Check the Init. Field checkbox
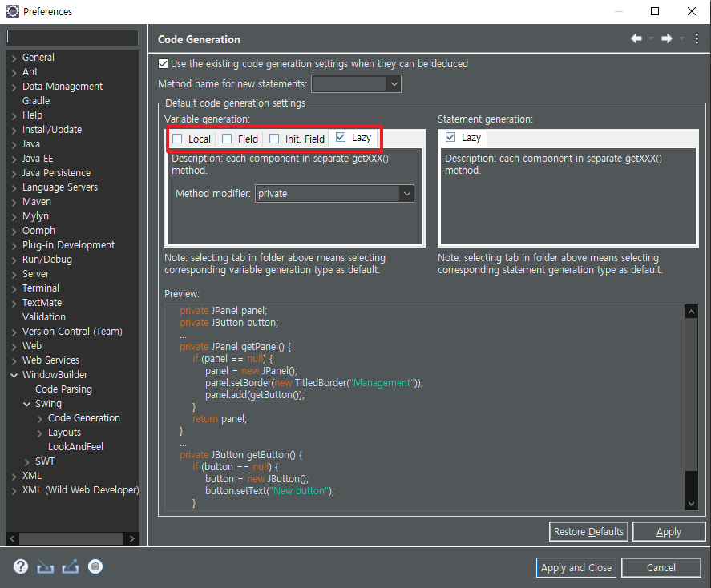 [x=274, y=139]
